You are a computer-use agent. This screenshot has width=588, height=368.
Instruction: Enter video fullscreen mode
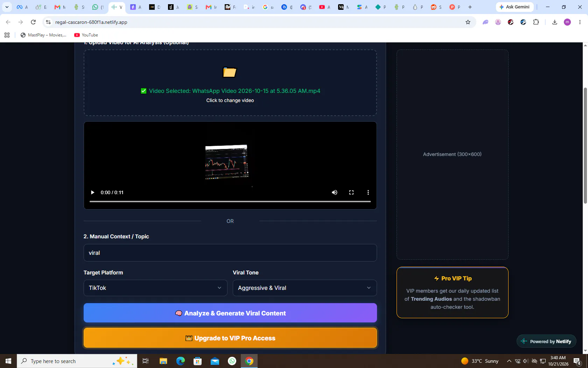click(x=351, y=192)
